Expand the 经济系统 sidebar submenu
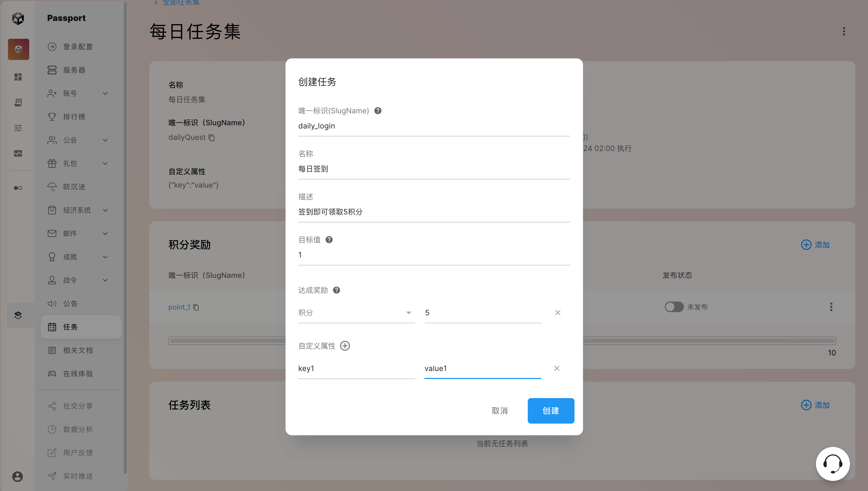The width and height of the screenshot is (868, 491). [105, 210]
